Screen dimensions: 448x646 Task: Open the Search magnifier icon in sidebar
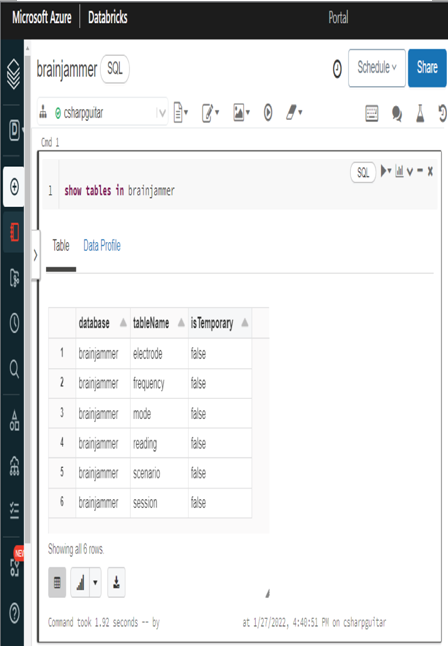(x=14, y=369)
